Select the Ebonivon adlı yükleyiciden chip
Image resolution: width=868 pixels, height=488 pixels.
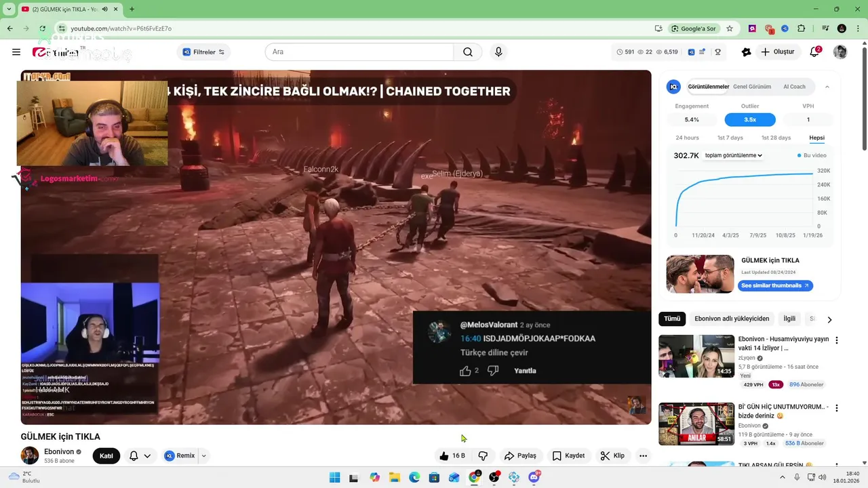[732, 319]
